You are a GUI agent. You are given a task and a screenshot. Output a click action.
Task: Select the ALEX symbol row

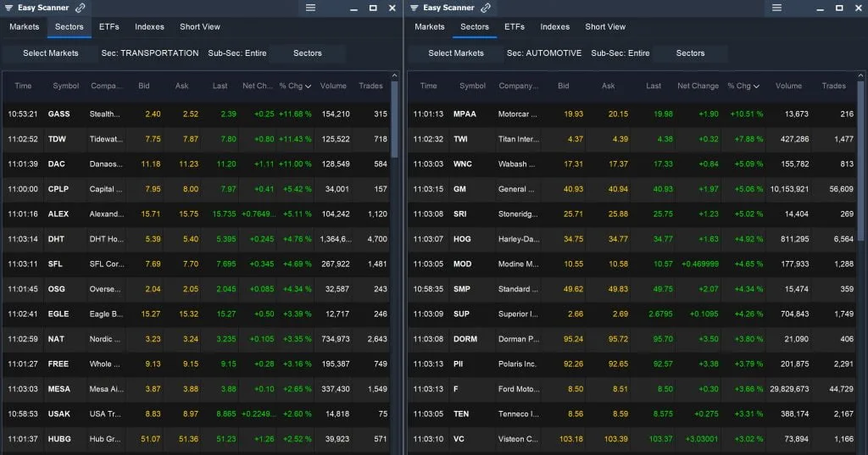click(x=197, y=214)
